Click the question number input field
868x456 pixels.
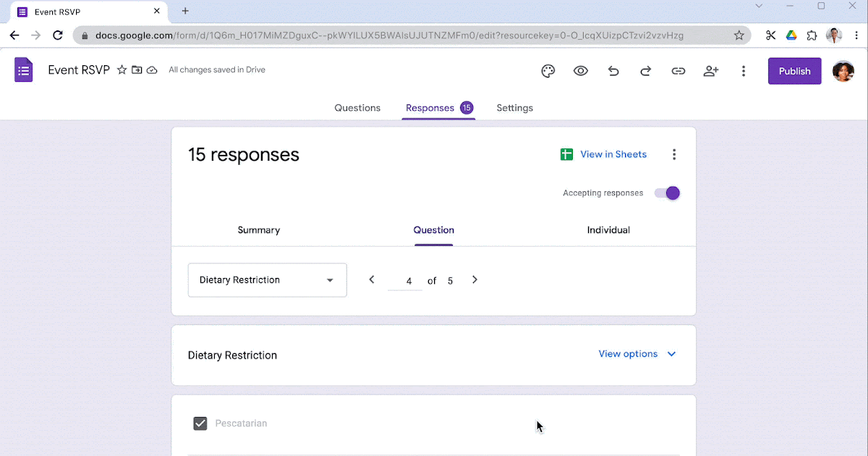tap(409, 281)
